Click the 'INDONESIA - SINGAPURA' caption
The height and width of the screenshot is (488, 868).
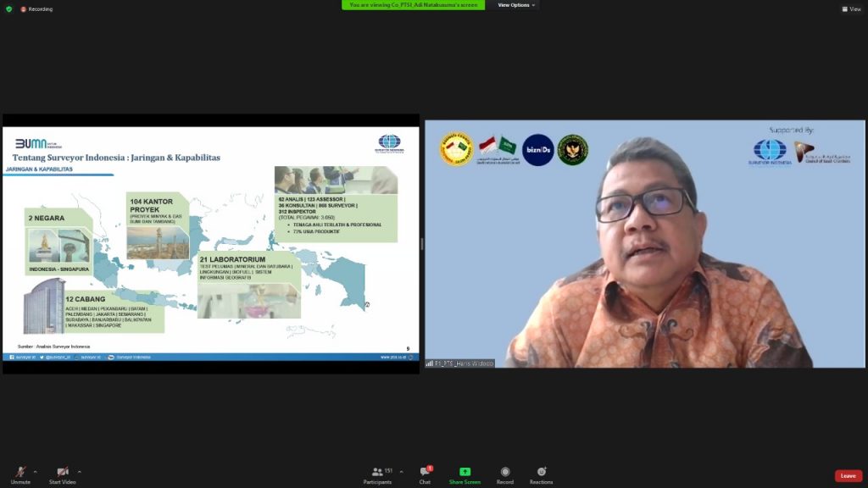coord(59,269)
